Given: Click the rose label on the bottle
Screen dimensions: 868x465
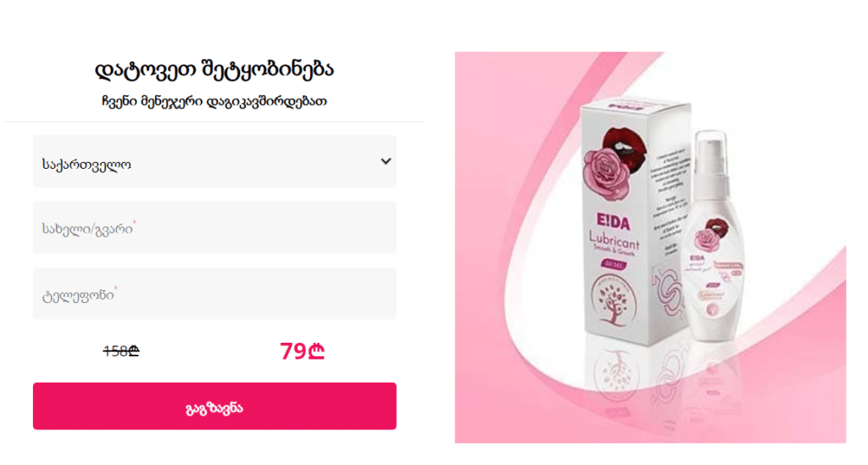Looking at the screenshot, I should point(709,236).
